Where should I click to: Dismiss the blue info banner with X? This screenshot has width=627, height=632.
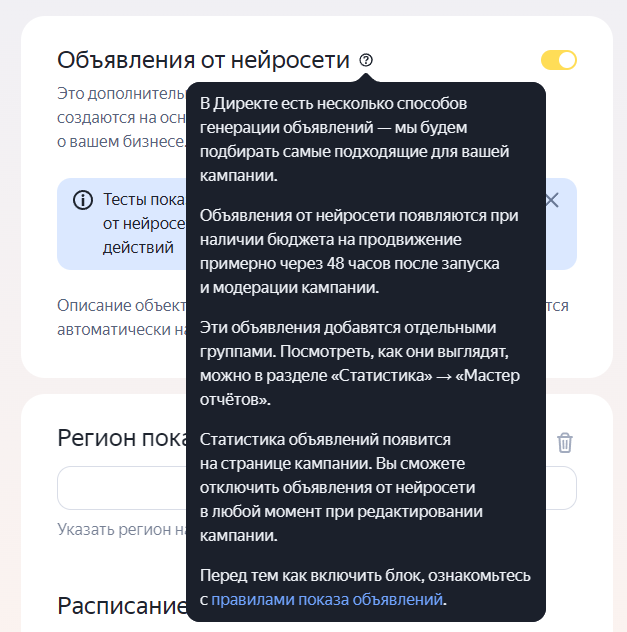(552, 200)
